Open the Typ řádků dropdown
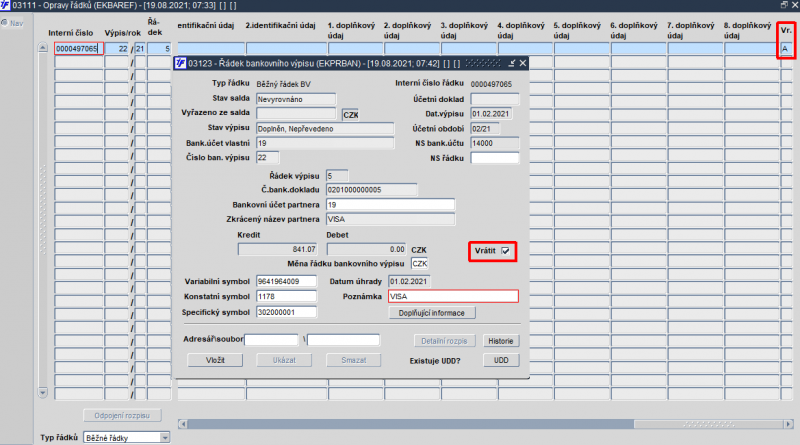Screen dimensions: 800x445 pos(164,437)
